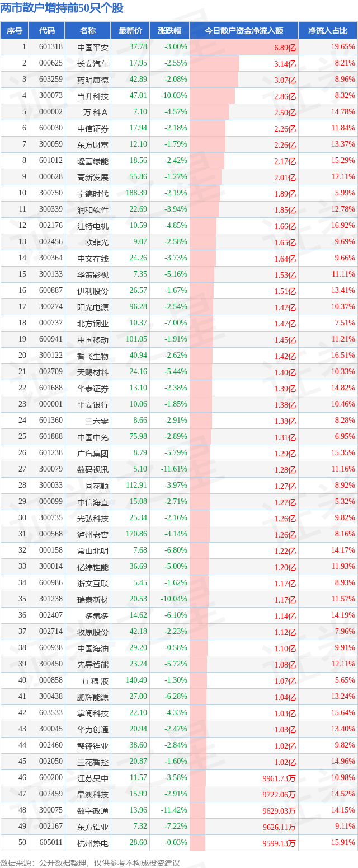Select the title 两市散户增持前50只个股
Screen dimensions: 358x868
pos(62,8)
